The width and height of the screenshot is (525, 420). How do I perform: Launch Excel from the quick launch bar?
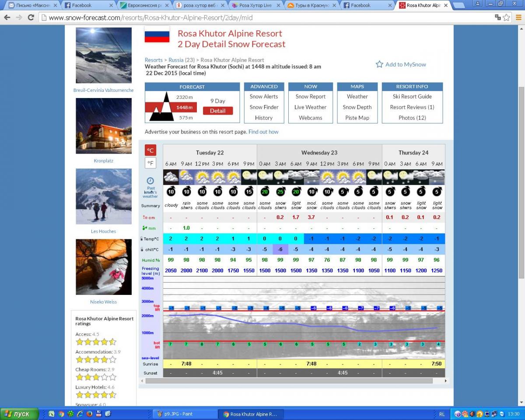pos(52,414)
